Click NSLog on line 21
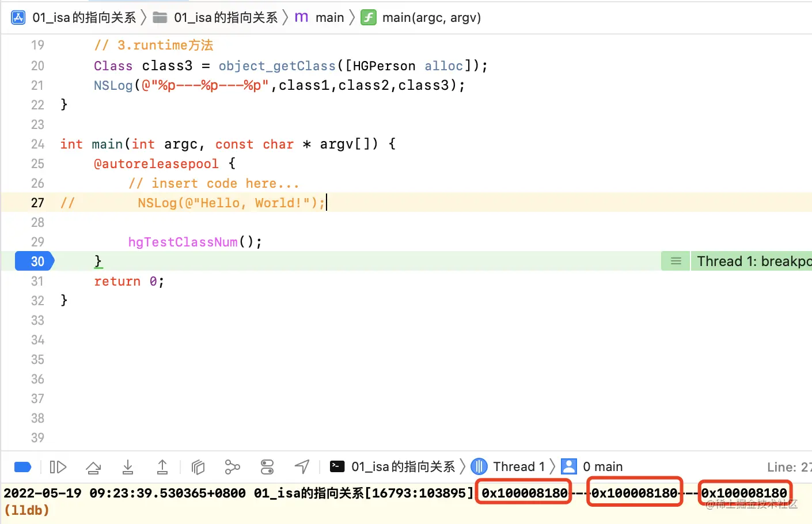Screen dimensions: 812x524 tap(113, 85)
